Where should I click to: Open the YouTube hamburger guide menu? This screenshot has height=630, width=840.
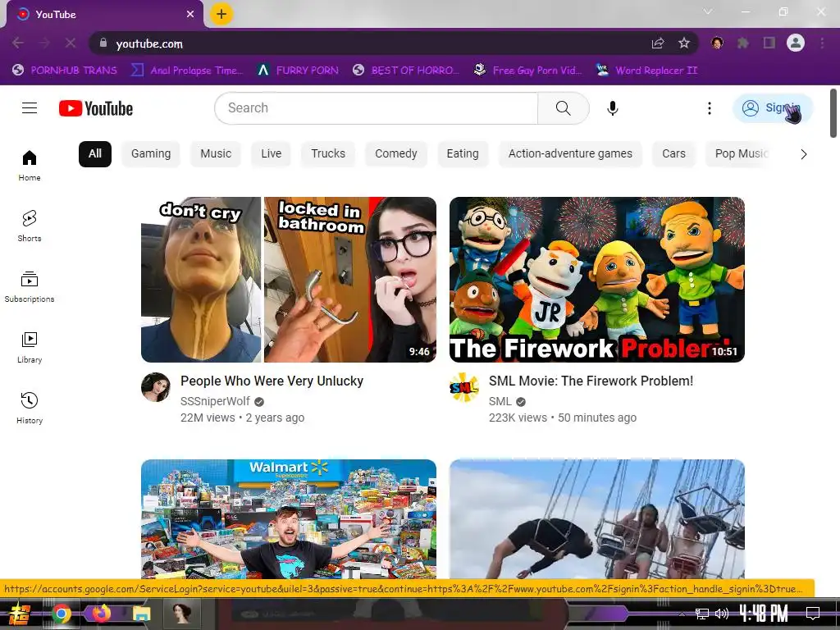click(30, 108)
